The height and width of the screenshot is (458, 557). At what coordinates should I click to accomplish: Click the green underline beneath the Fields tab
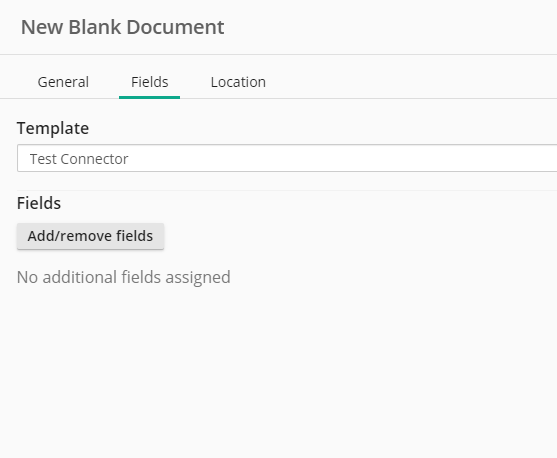[x=150, y=97]
